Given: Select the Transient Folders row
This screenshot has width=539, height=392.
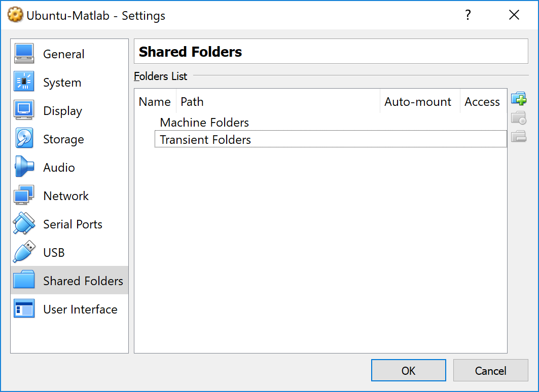Looking at the screenshot, I should 331,139.
